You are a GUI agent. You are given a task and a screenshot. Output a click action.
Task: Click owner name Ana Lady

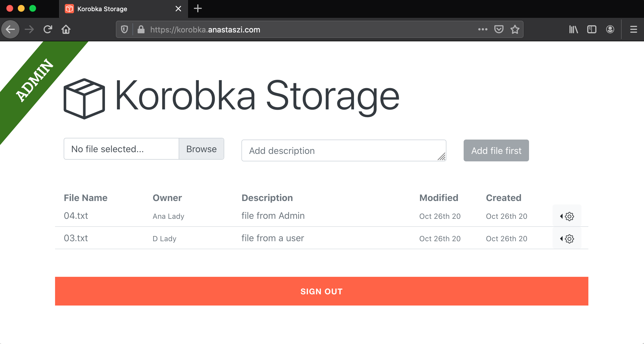(x=168, y=216)
